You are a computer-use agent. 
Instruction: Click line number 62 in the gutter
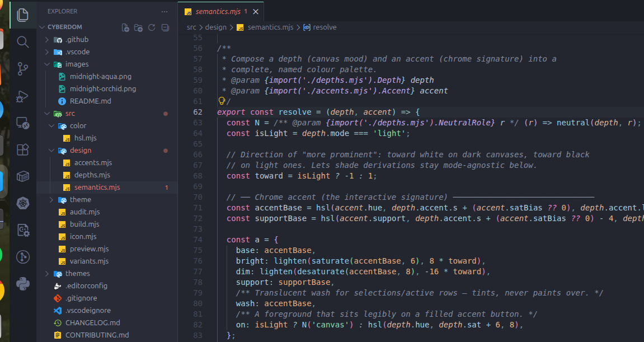(198, 112)
